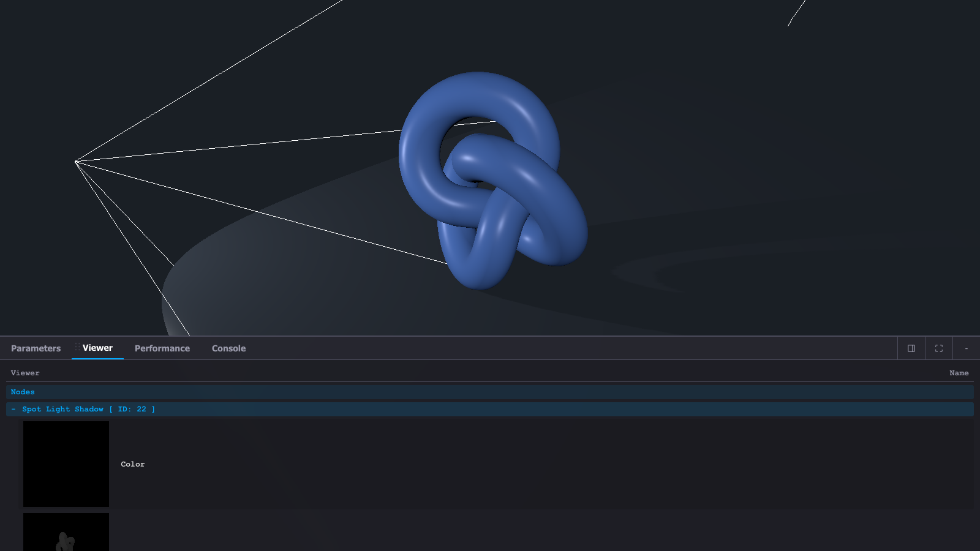980x551 pixels.
Task: Click the panel's top border divider
Action: point(490,336)
